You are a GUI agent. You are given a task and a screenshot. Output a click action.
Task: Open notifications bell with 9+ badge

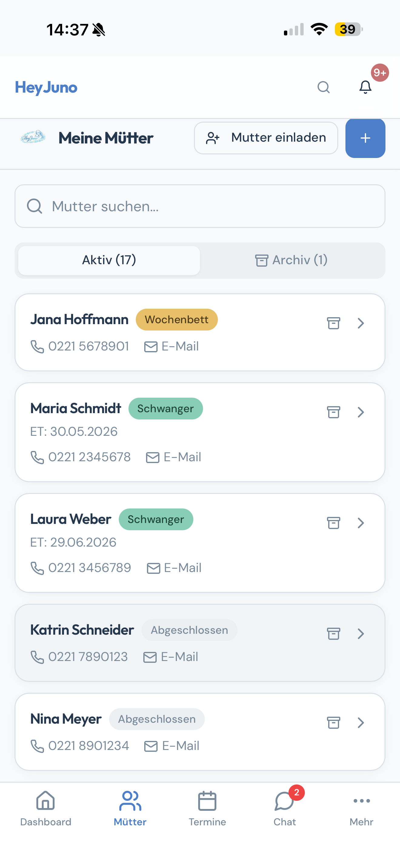click(365, 87)
